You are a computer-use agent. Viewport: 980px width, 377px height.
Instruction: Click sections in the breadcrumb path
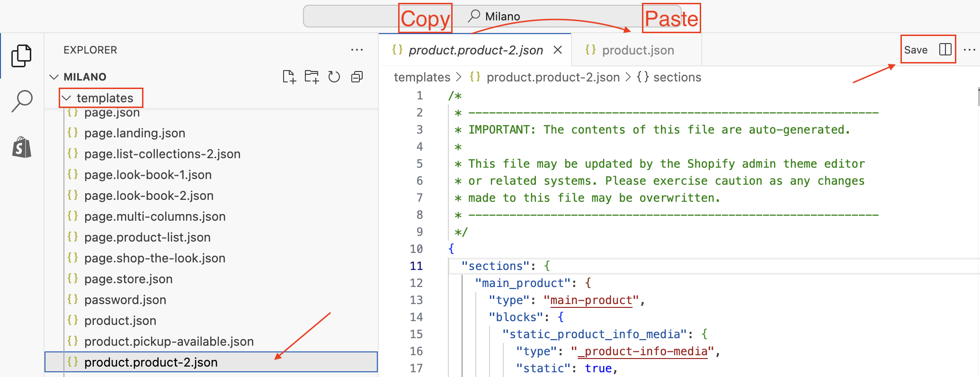coord(677,77)
